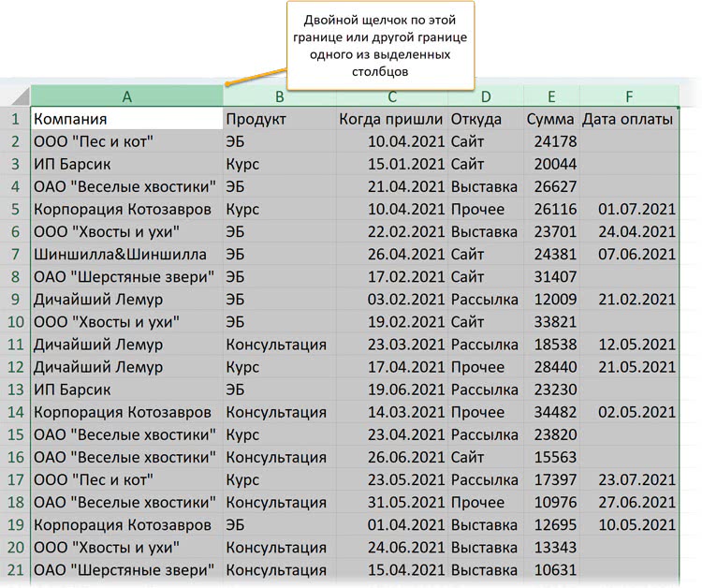The height and width of the screenshot is (588, 702).
Task: Click payment date 10.05.2021
Action: point(629,524)
